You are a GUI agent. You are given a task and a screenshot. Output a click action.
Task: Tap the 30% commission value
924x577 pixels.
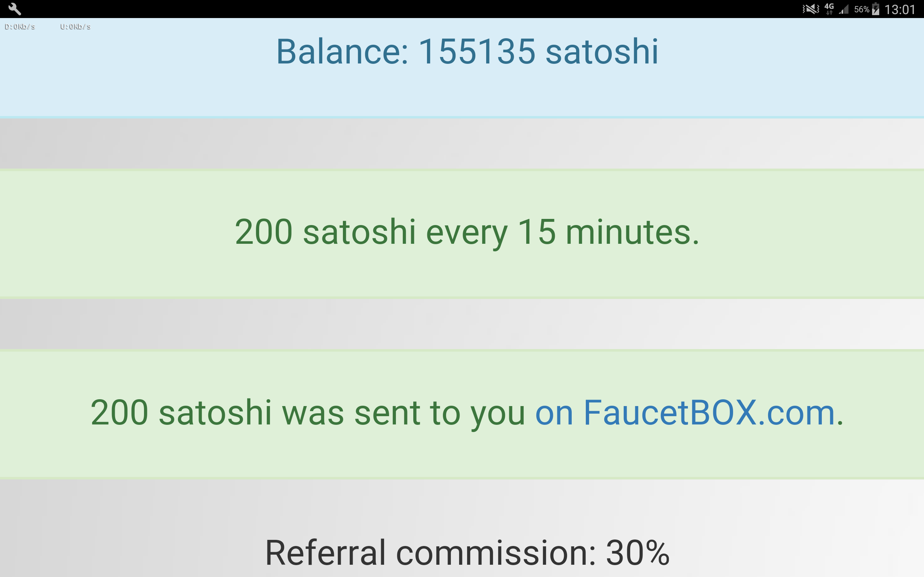pos(637,552)
